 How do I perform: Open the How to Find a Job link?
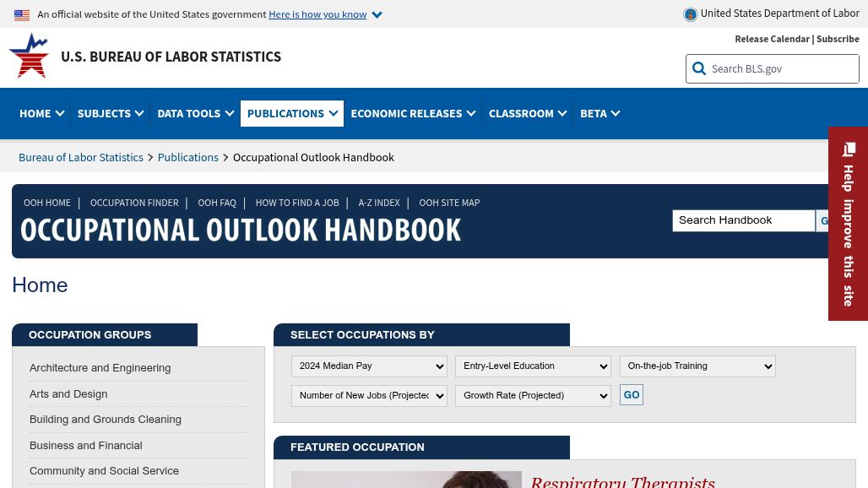(297, 203)
